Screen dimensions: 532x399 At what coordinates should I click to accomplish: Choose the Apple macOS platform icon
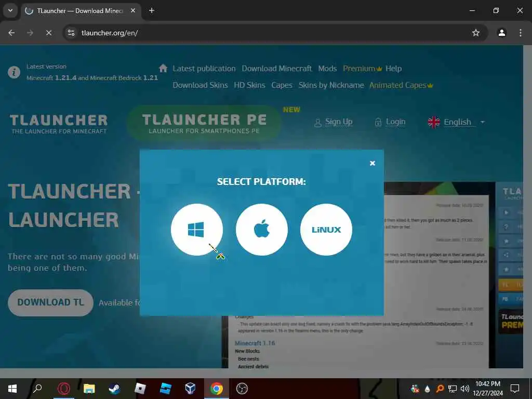[x=262, y=230]
